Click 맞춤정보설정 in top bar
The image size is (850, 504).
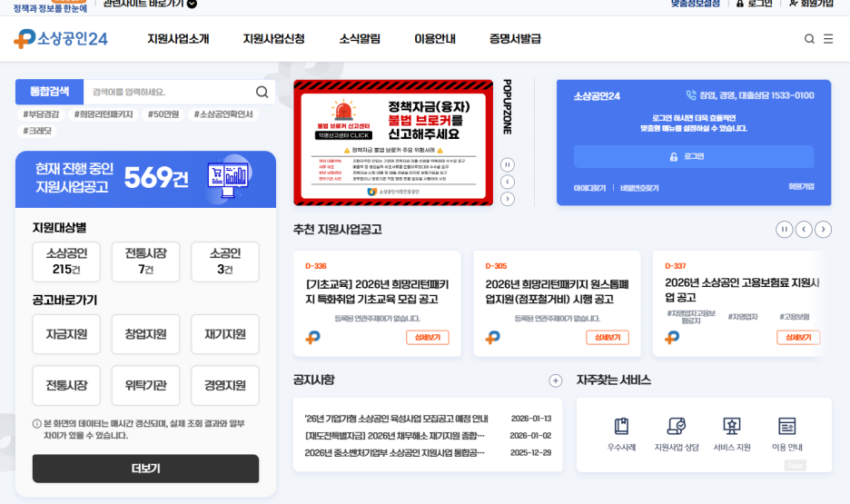pos(696,4)
